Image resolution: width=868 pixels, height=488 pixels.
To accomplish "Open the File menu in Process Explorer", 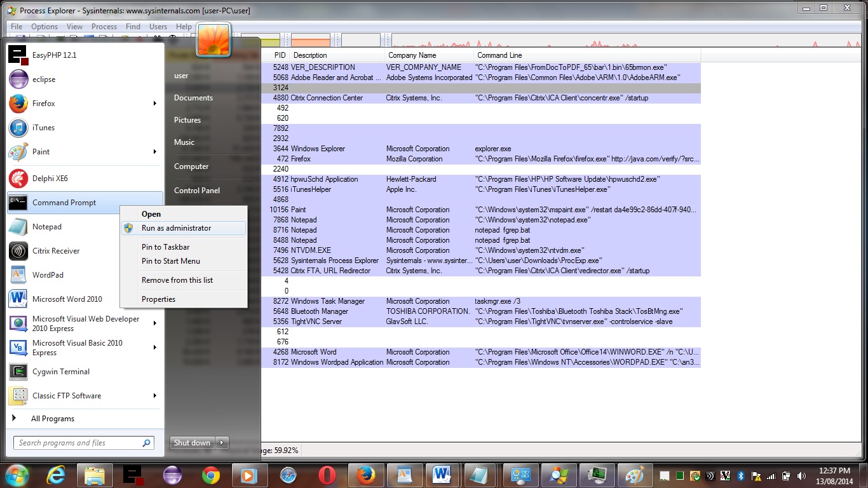I will [17, 27].
